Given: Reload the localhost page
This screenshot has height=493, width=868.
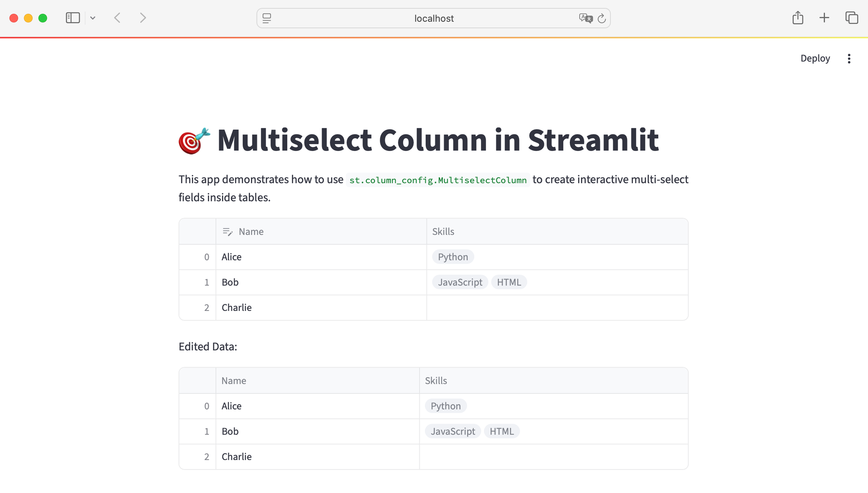Looking at the screenshot, I should coord(602,18).
